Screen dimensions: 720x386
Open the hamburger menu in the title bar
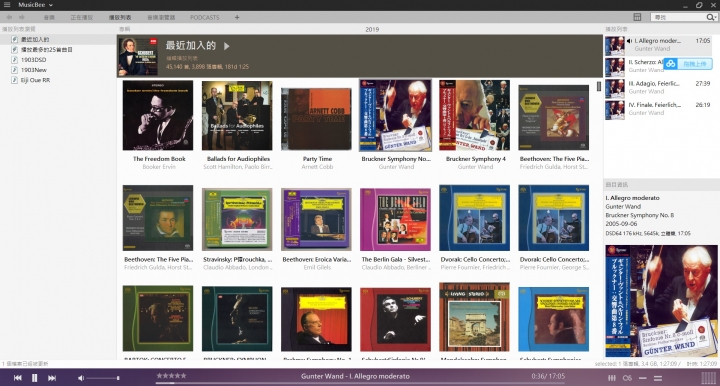[x=7, y=5]
